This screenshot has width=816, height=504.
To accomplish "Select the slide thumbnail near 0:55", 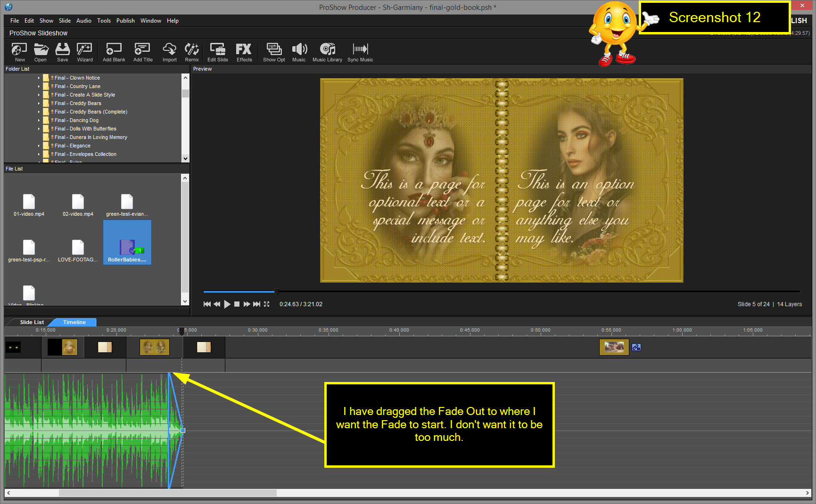I will point(614,347).
